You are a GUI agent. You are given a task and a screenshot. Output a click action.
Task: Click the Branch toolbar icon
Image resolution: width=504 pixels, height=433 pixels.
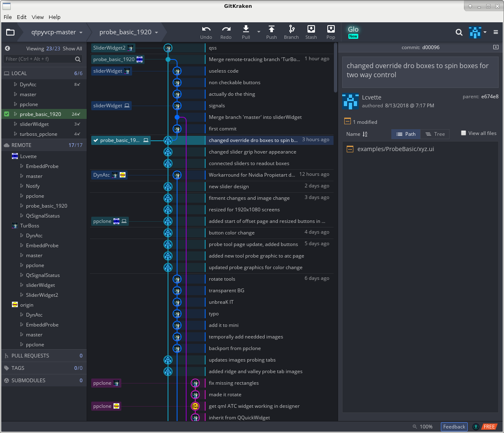[x=291, y=28]
